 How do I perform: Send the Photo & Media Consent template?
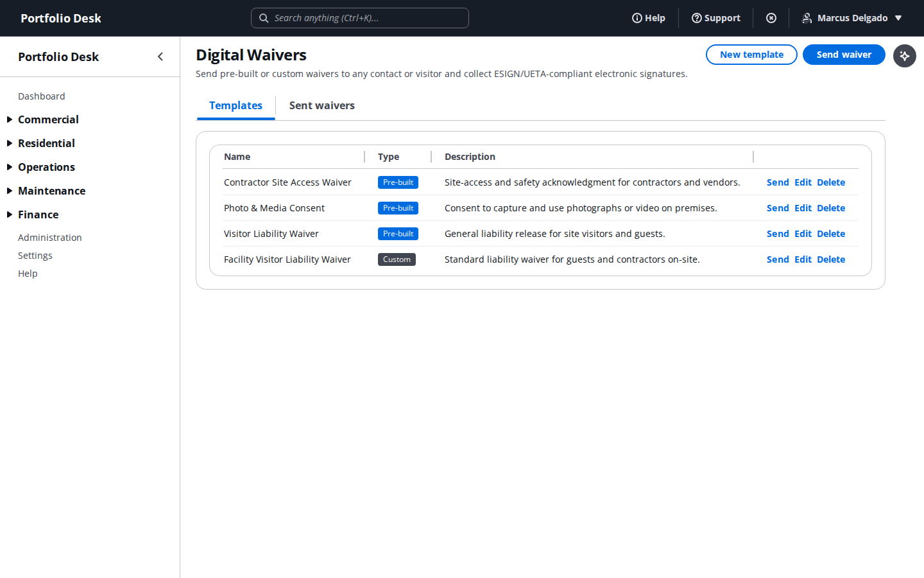coord(778,208)
